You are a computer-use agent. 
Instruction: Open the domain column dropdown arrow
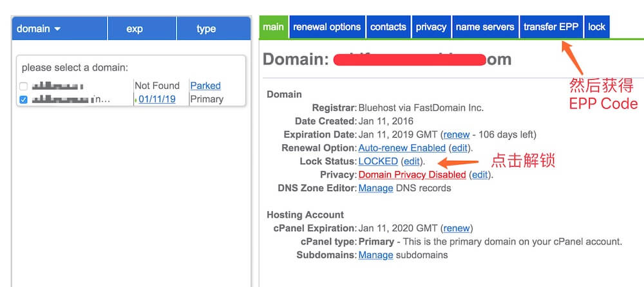pyautogui.click(x=57, y=29)
